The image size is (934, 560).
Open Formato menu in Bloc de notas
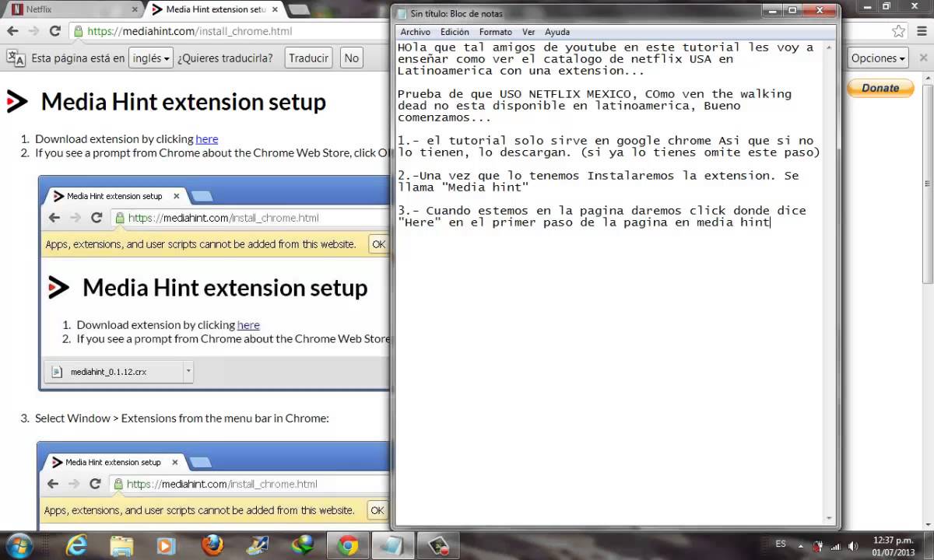click(496, 32)
